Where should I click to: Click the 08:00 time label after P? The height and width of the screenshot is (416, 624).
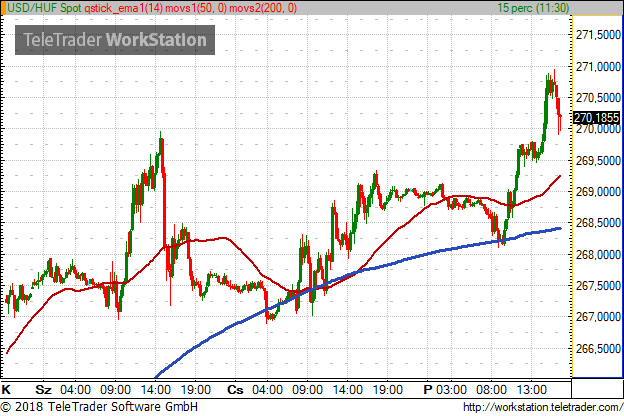tap(491, 389)
